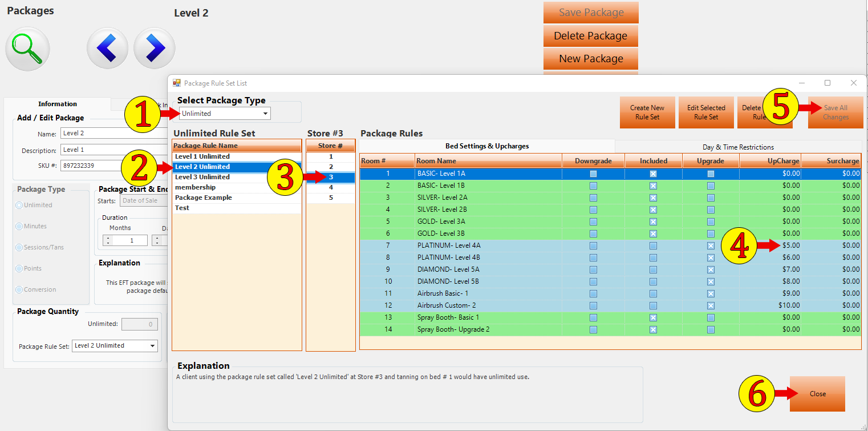This screenshot has width=868, height=431.
Task: Toggle Downgrade checkbox for GOLD- Level 3A
Action: click(x=593, y=221)
